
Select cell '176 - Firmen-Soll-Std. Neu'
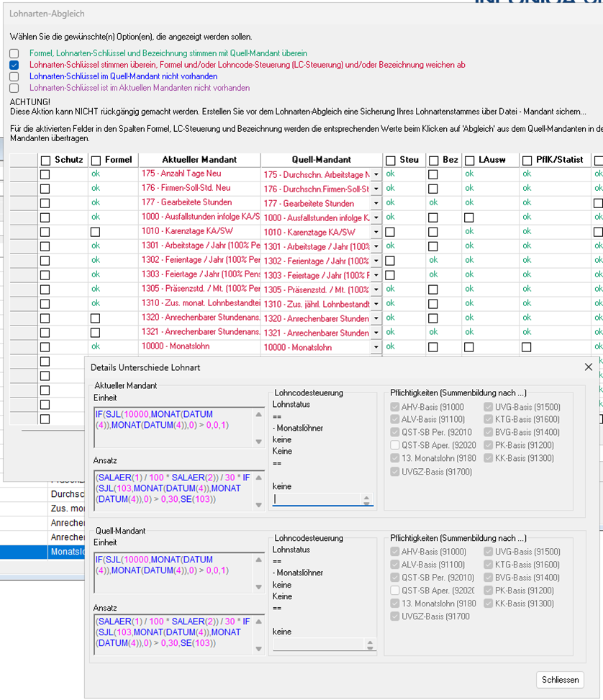[x=199, y=189]
